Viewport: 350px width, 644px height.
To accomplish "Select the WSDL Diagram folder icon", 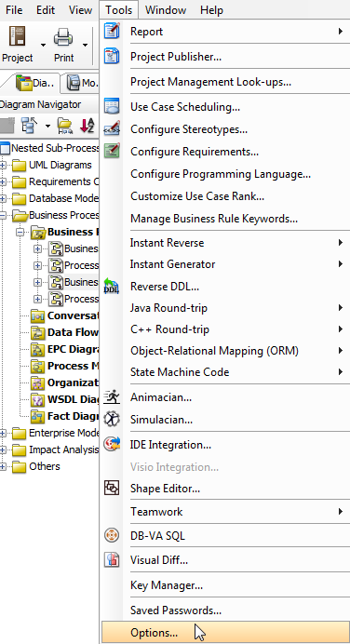I will tap(38, 399).
